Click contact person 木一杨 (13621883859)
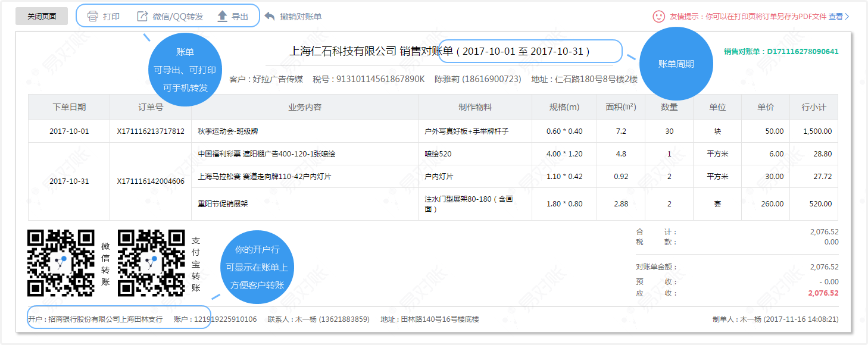 click(x=332, y=319)
